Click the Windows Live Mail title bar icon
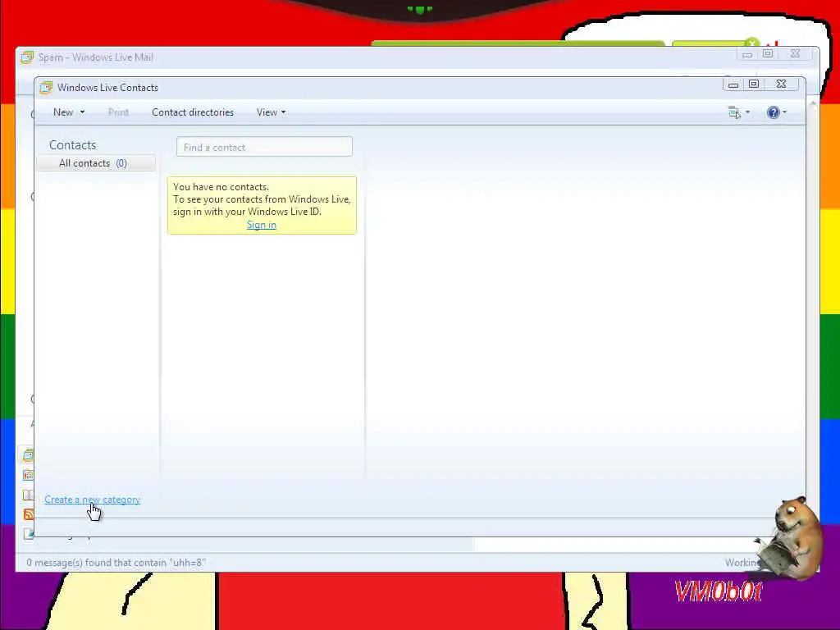840x630 pixels. [x=27, y=57]
